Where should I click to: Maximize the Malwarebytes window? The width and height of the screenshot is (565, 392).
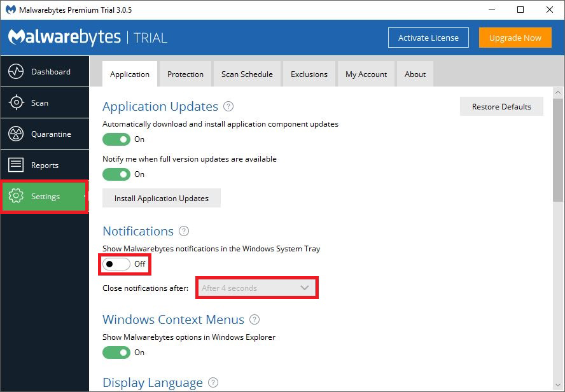point(520,10)
